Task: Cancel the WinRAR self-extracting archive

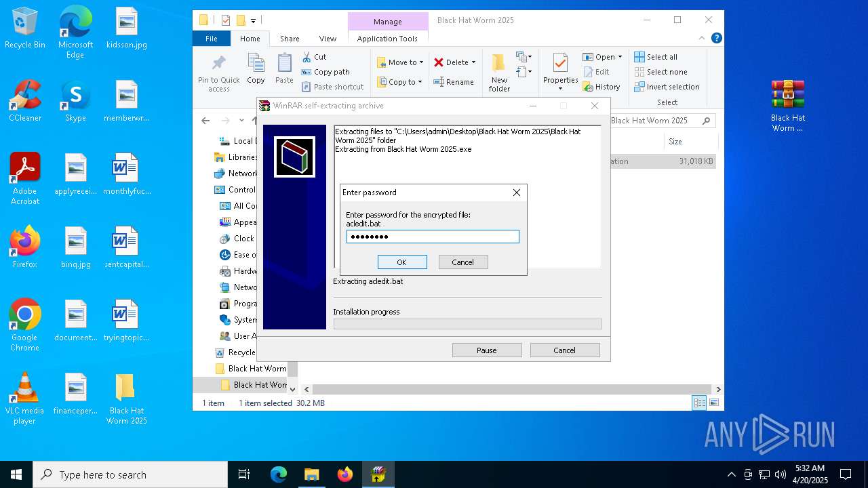Action: click(x=565, y=350)
